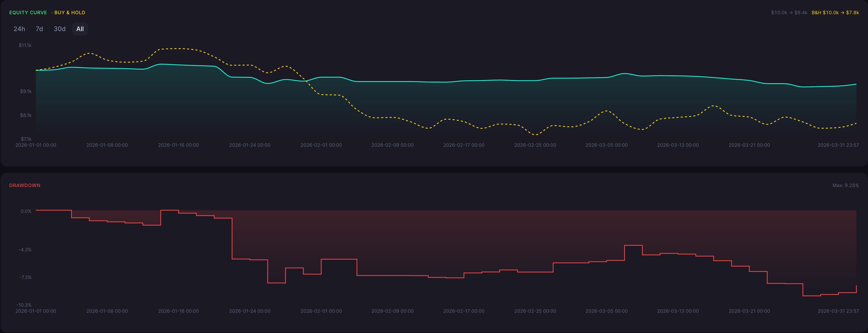
Task: Click the $10.0k → $9.4k summary text
Action: pyautogui.click(x=789, y=12)
